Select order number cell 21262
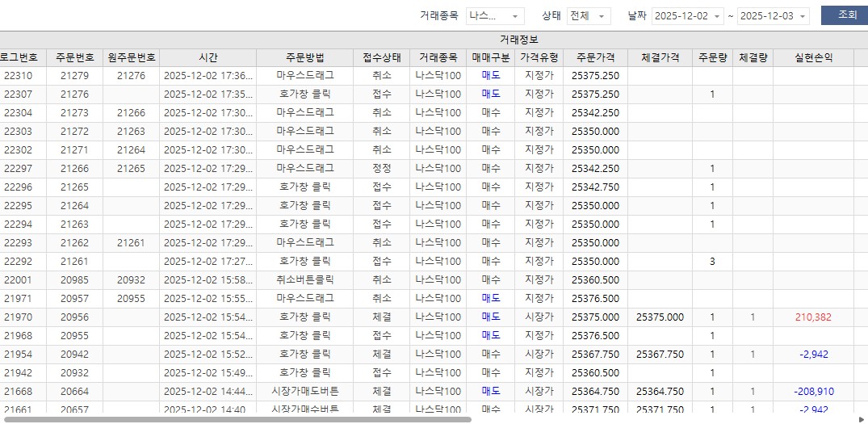Viewport: 868px width, 424px height. 75,243
